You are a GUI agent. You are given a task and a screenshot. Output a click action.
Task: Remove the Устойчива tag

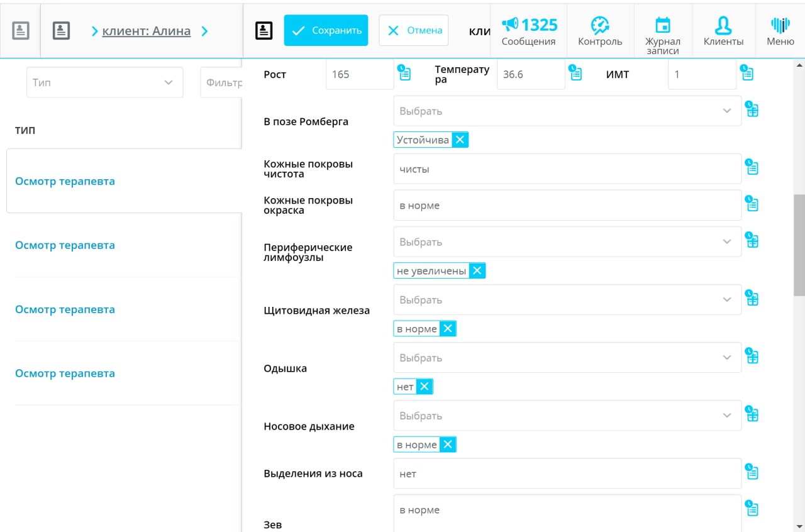[x=460, y=140]
